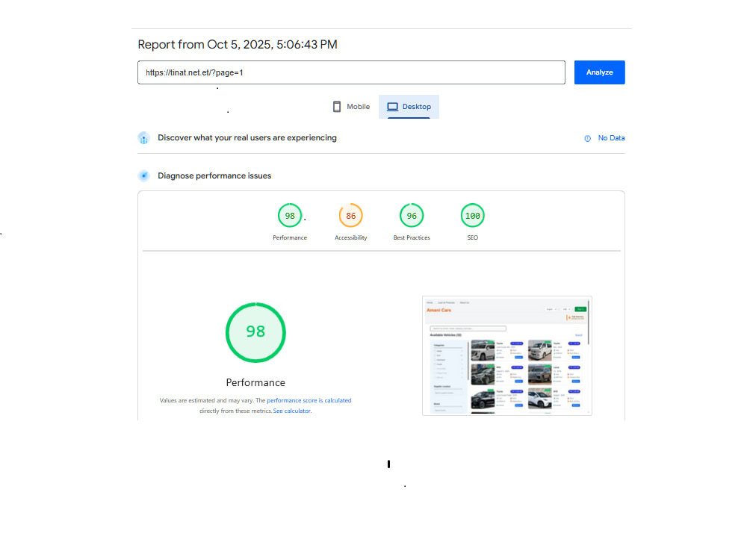Select the 96 Best Practices score gauge
The image size is (747, 560).
[x=412, y=216]
